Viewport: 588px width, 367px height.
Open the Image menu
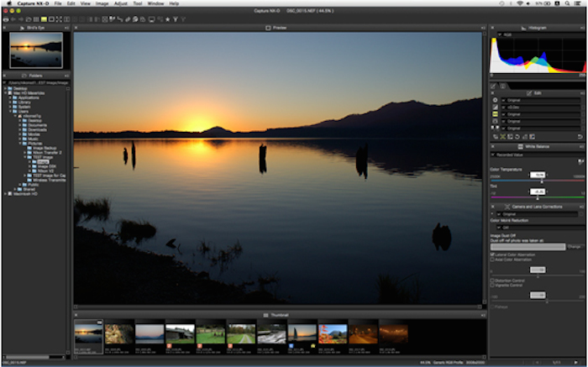[102, 3]
